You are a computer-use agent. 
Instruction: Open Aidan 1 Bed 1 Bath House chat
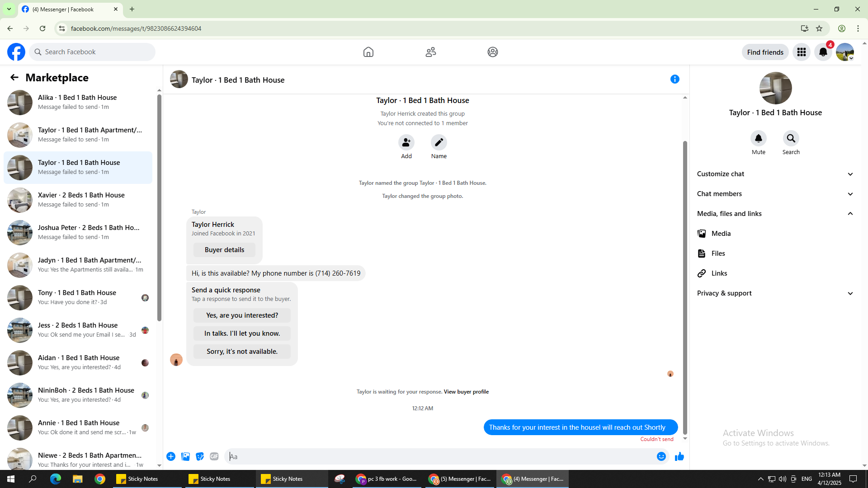[78, 363]
